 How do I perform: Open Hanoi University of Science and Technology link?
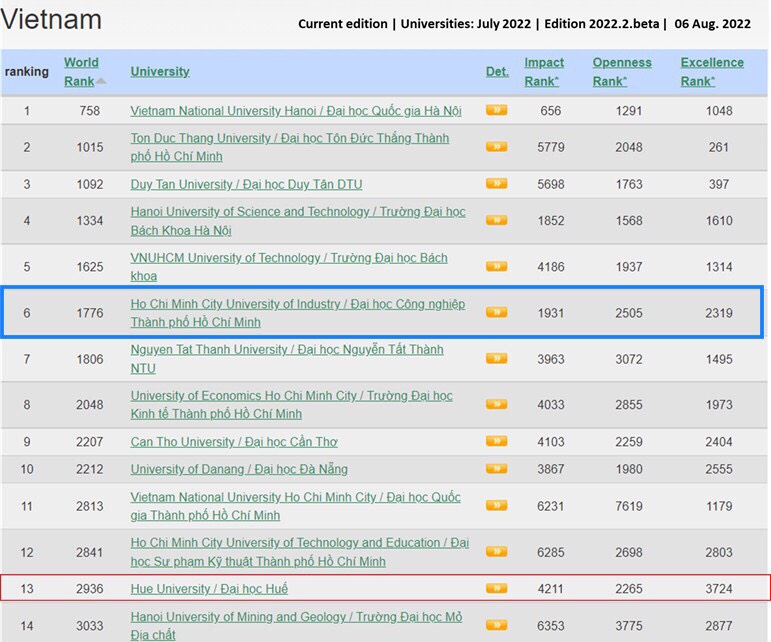[x=297, y=221]
